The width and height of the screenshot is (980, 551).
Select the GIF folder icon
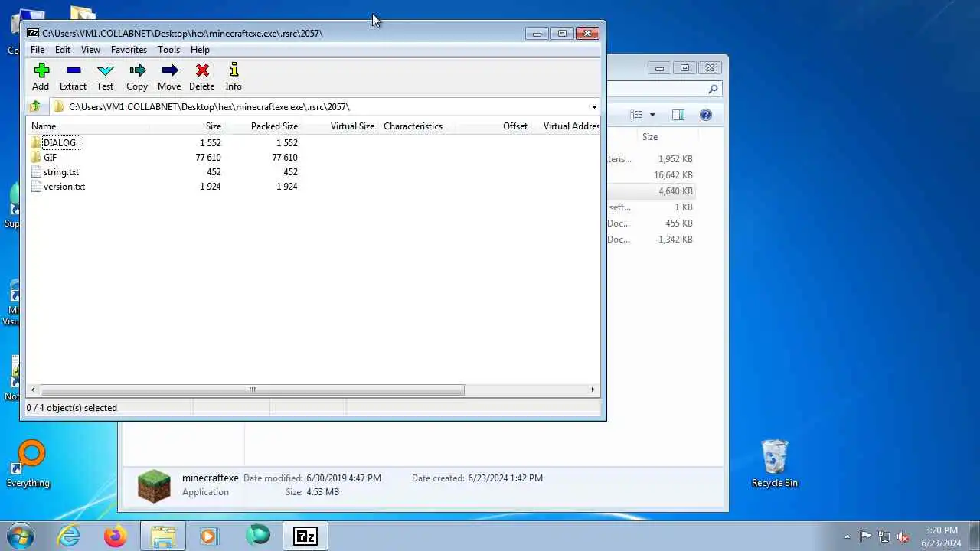tap(36, 157)
